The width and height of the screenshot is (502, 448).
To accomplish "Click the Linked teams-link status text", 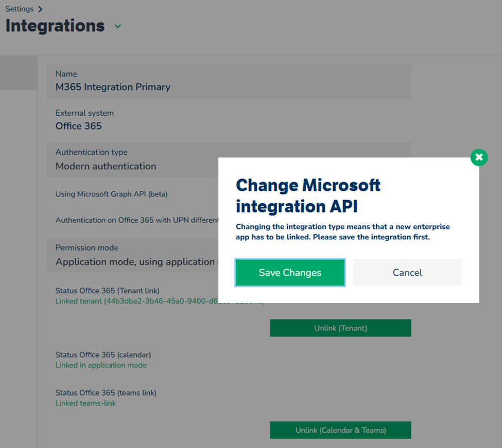I will pyautogui.click(x=85, y=403).
